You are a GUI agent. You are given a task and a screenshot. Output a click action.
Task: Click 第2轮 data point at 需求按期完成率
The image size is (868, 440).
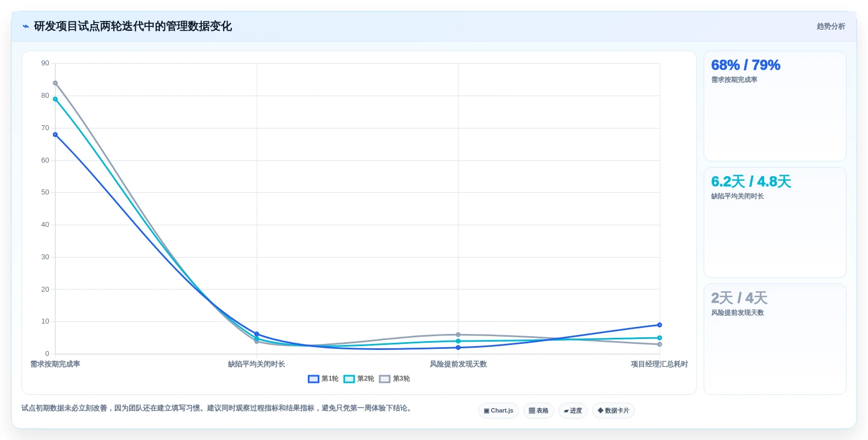55,99
